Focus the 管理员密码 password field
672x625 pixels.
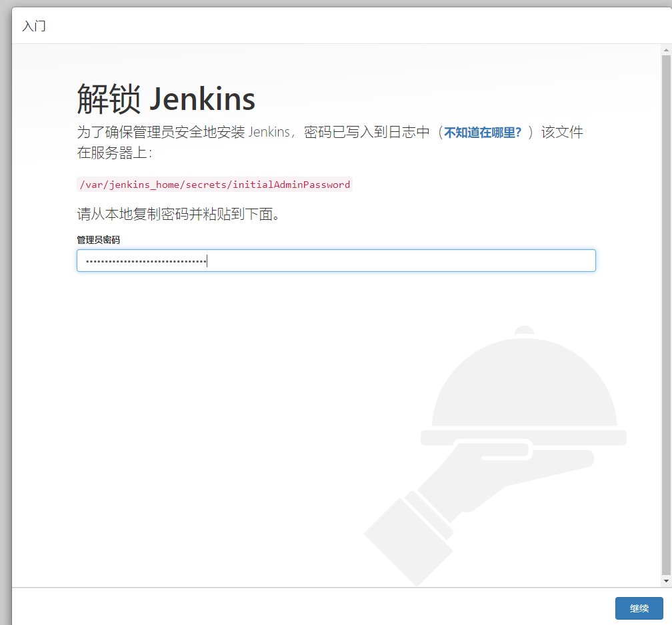click(x=336, y=261)
